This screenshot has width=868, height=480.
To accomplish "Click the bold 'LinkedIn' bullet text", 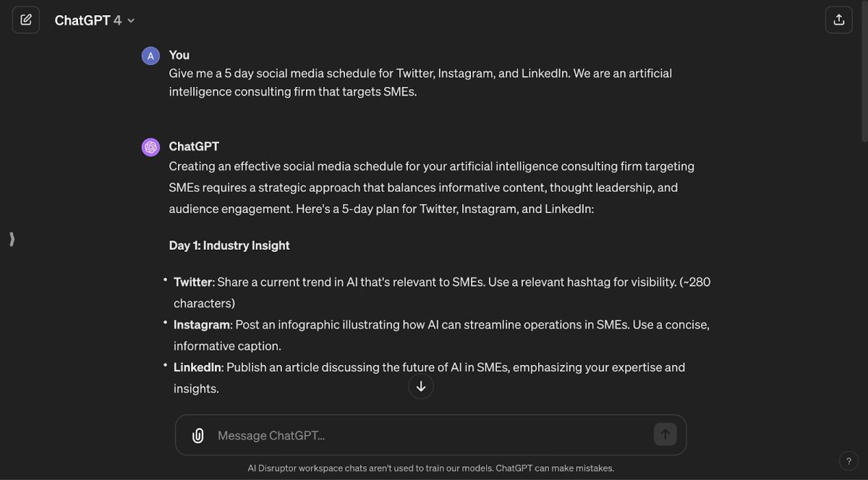I will pyautogui.click(x=197, y=367).
